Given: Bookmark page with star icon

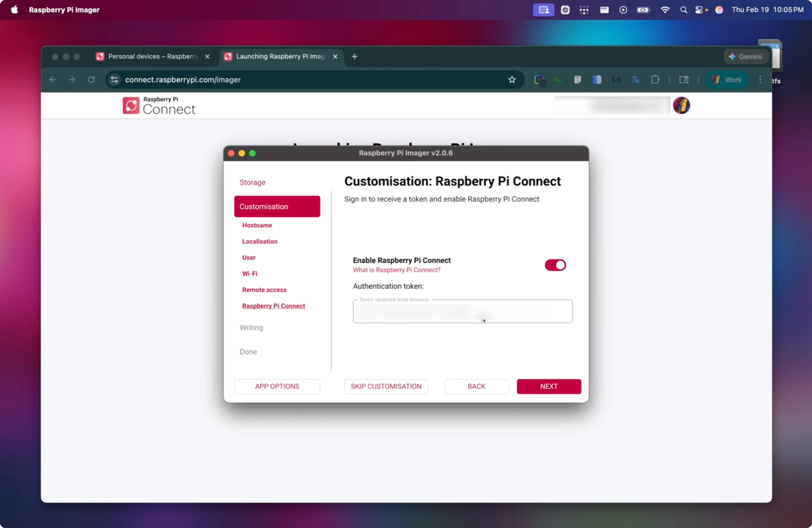Looking at the screenshot, I should (x=511, y=79).
